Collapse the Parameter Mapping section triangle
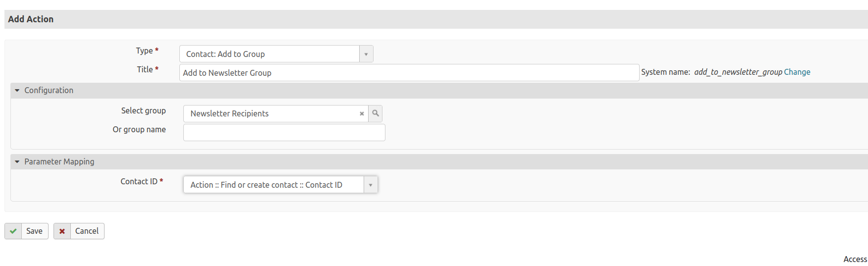 pyautogui.click(x=17, y=162)
